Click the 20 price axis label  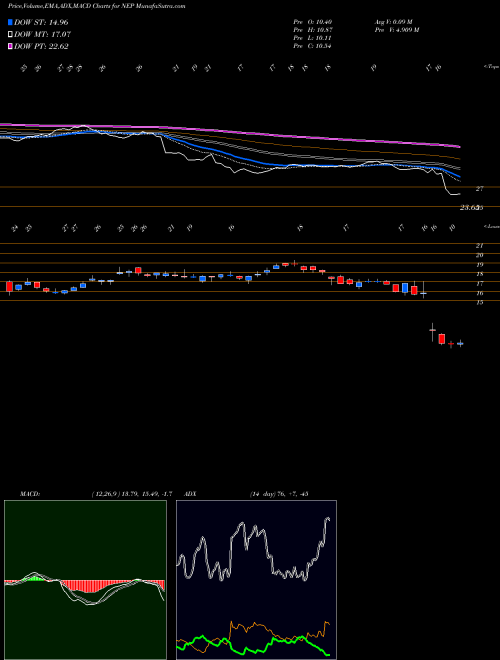click(x=479, y=255)
